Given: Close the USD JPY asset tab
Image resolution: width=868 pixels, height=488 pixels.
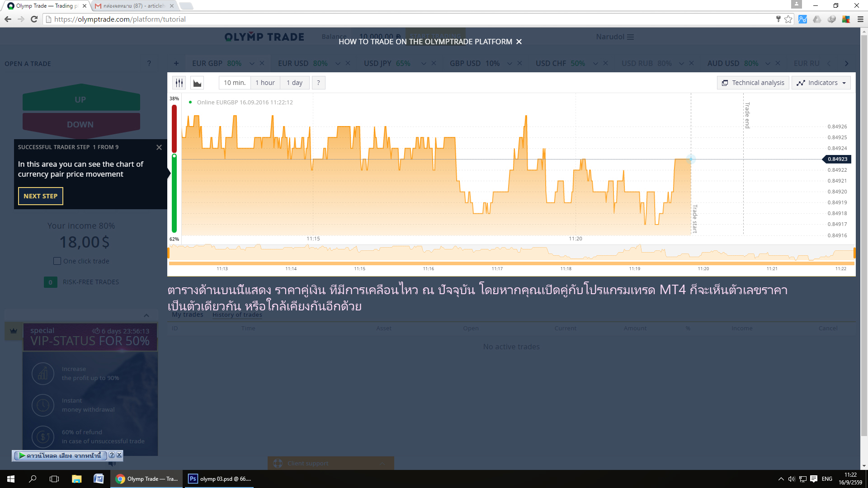Looking at the screenshot, I should (434, 63).
